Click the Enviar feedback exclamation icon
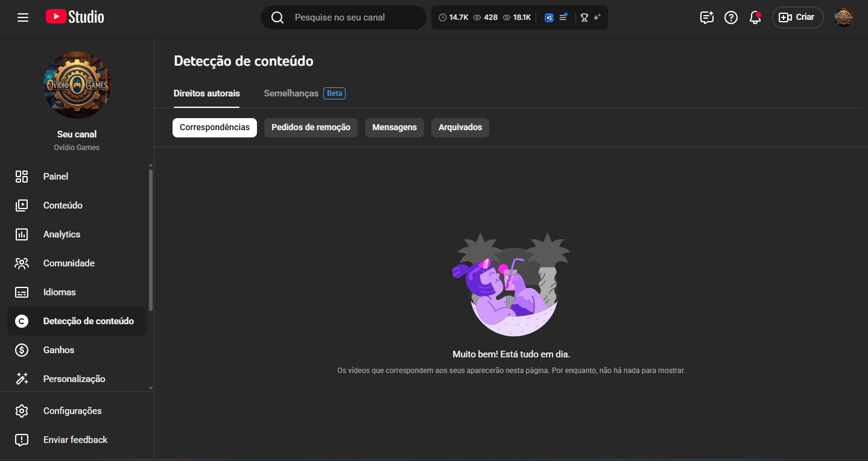The width and height of the screenshot is (868, 461). (22, 440)
